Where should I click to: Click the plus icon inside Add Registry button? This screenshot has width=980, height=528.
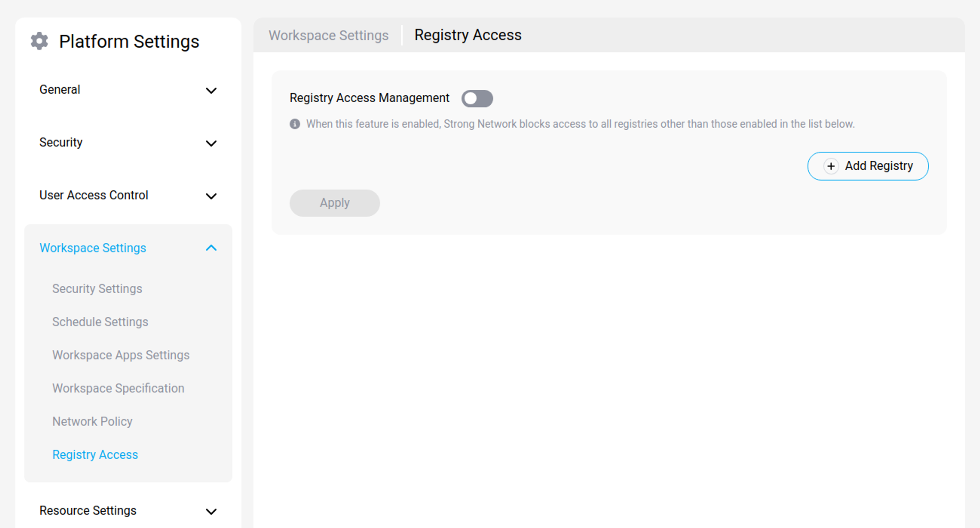click(x=831, y=166)
